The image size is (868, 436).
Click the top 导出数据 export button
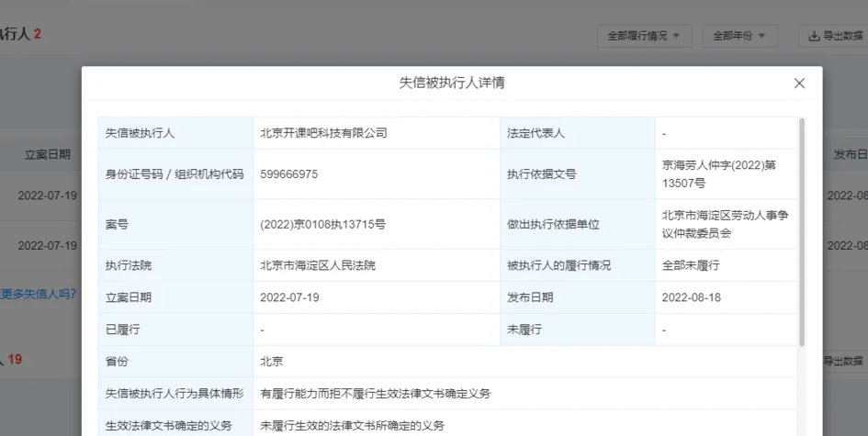(835, 36)
